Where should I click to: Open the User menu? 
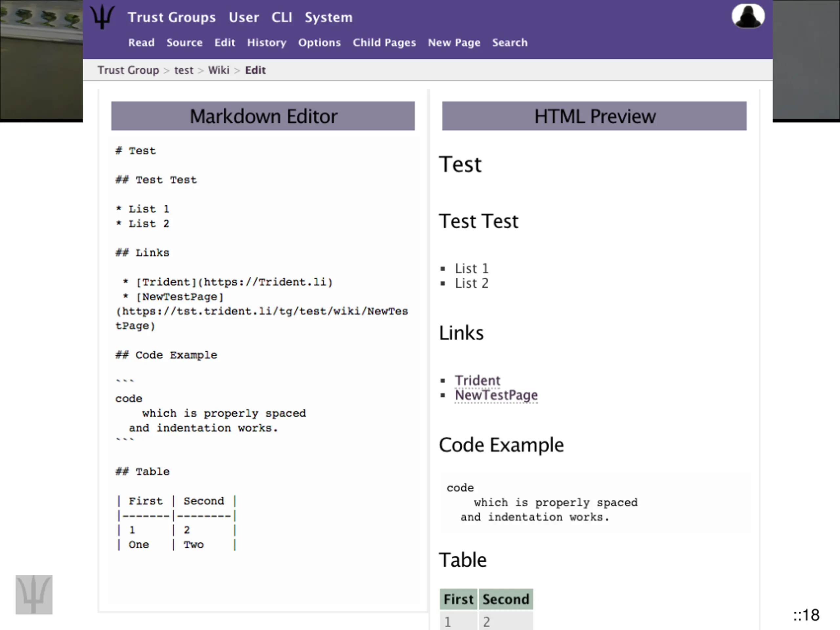[x=244, y=17]
